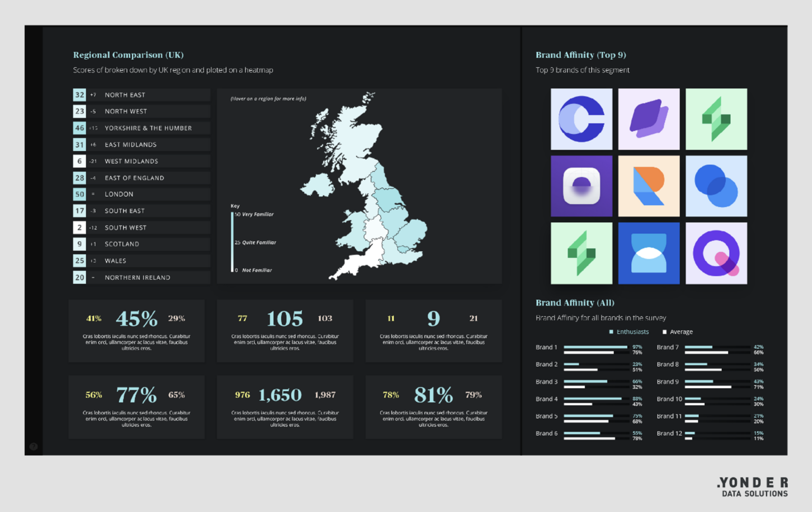Select the Northern Ireland region row

coord(141,277)
